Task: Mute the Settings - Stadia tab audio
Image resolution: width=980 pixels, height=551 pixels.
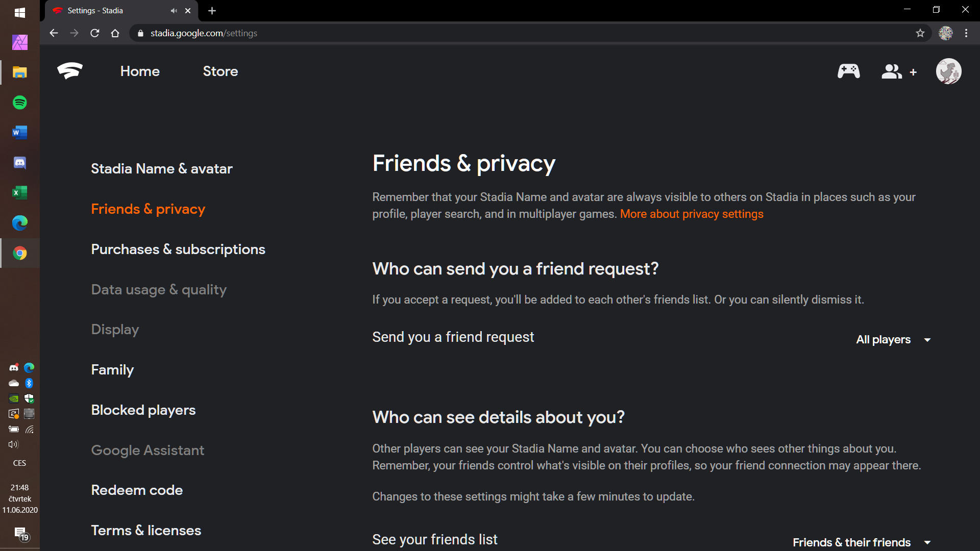Action: pos(174,11)
